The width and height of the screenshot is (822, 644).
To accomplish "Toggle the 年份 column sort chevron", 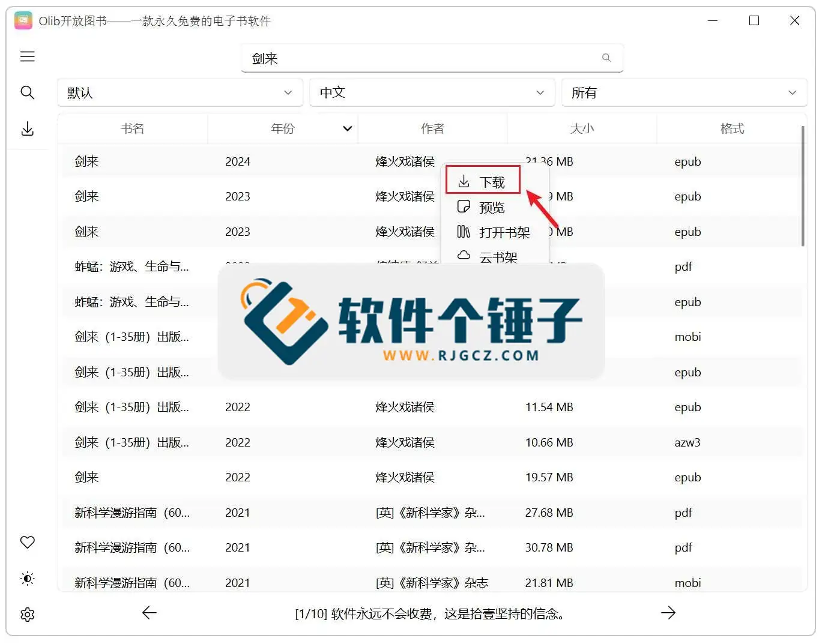I will [347, 128].
